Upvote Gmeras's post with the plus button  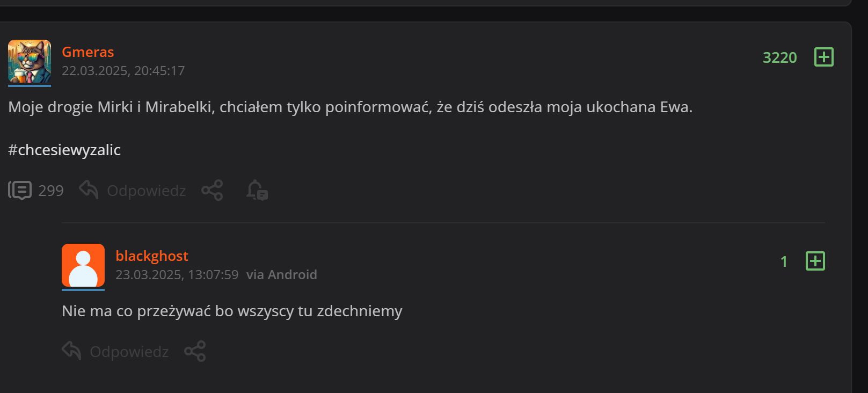823,57
